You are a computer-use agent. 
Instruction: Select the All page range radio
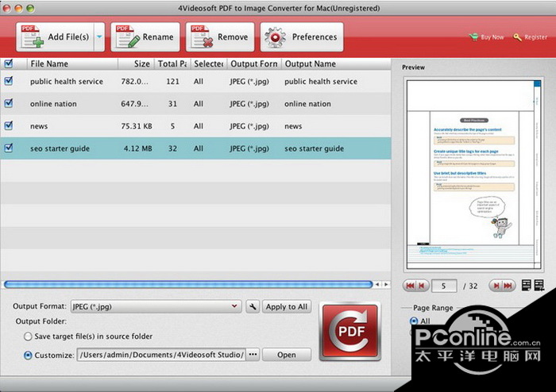pyautogui.click(x=414, y=321)
